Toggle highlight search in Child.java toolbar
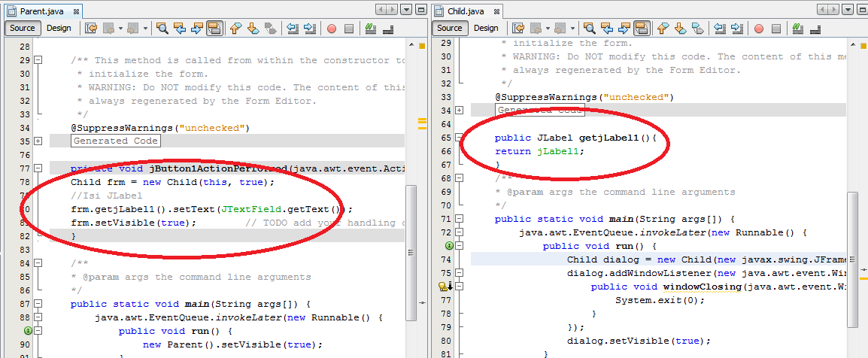Image resolution: width=868 pixels, height=358 pixels. 642,29
